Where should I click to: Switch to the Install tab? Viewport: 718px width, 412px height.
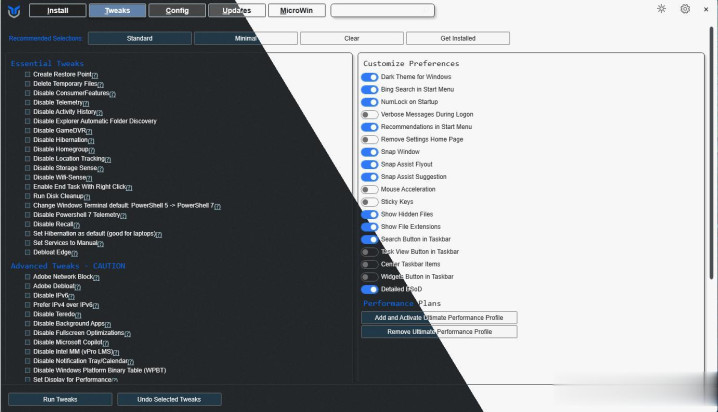[58, 11]
